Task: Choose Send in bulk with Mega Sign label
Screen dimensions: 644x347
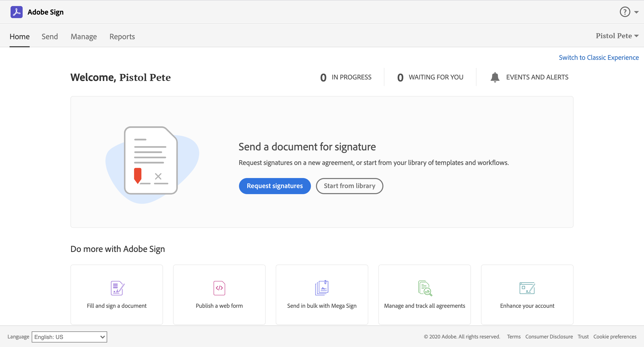Action: pyautogui.click(x=322, y=306)
